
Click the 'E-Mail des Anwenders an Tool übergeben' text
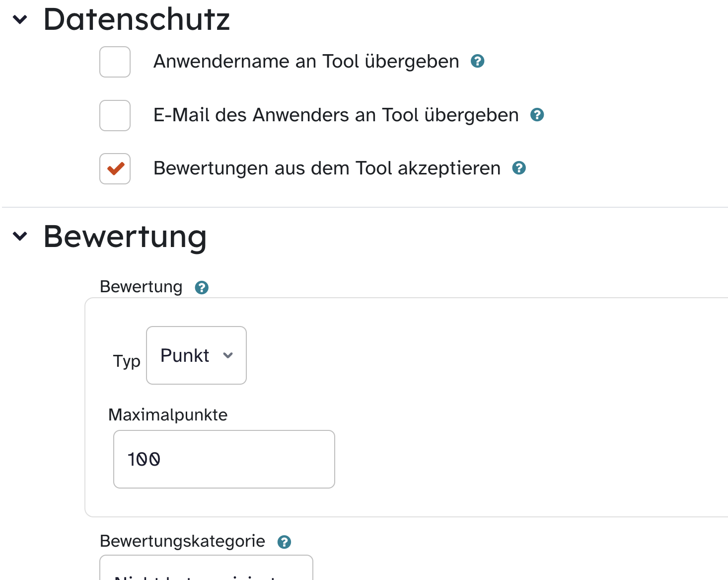tap(336, 115)
